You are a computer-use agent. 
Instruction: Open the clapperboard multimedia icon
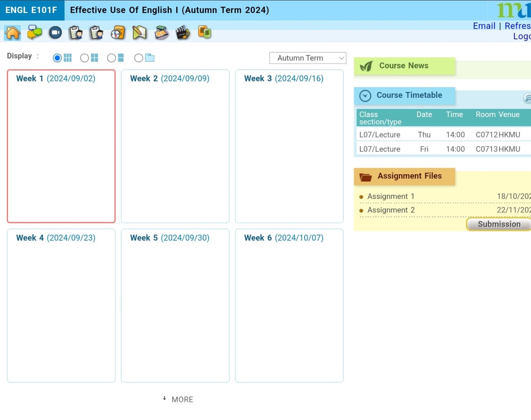coord(183,32)
